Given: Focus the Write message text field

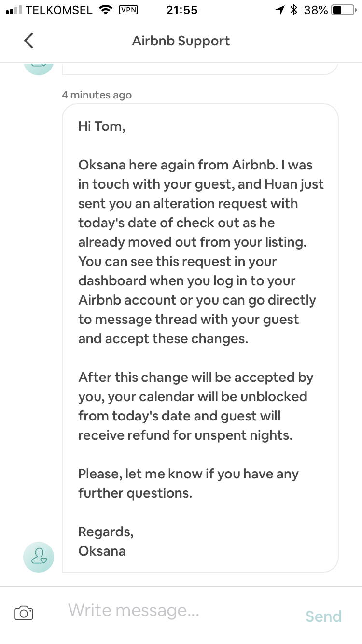Looking at the screenshot, I should point(179,611).
